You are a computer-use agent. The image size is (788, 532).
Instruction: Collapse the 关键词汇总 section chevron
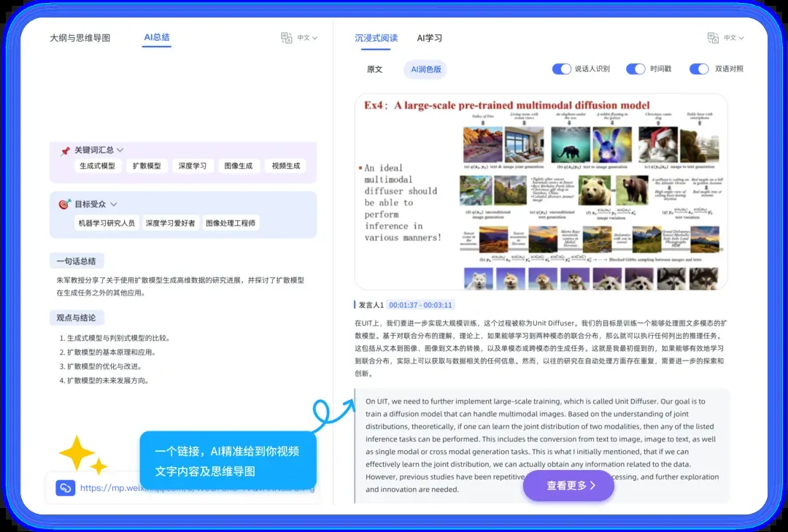tap(120, 150)
